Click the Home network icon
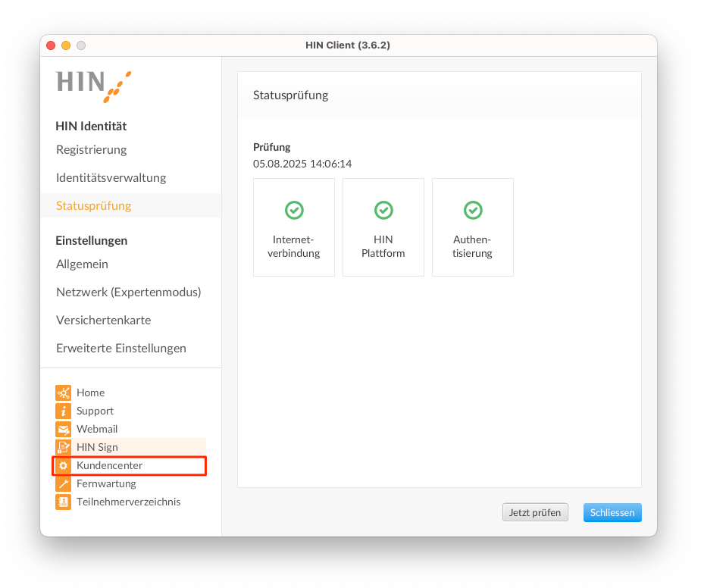726x588 pixels. point(64,393)
